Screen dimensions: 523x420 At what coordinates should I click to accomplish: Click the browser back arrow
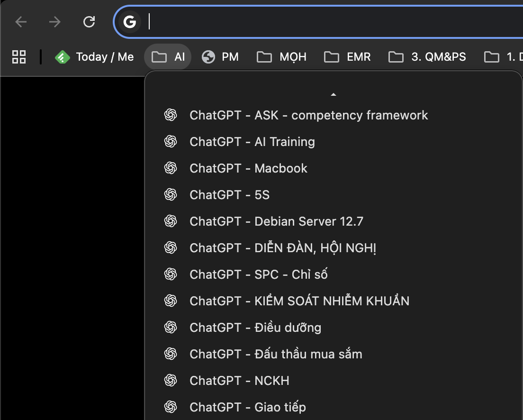21,22
